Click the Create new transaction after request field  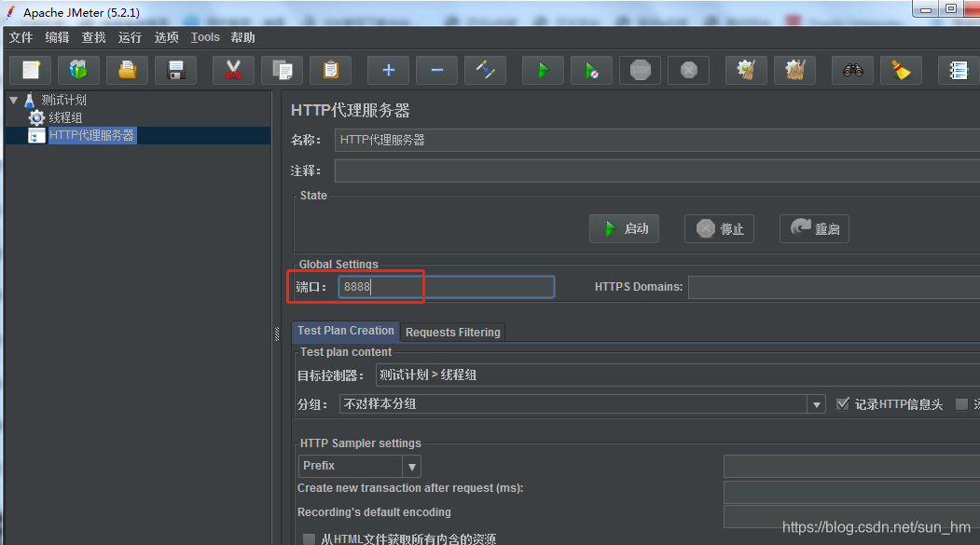coord(852,492)
